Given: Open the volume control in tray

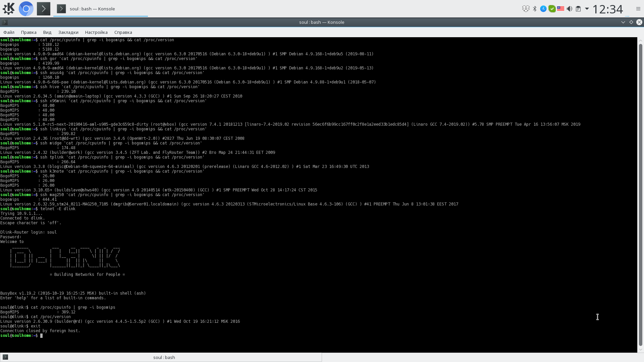Looking at the screenshot, I should pyautogui.click(x=569, y=9).
